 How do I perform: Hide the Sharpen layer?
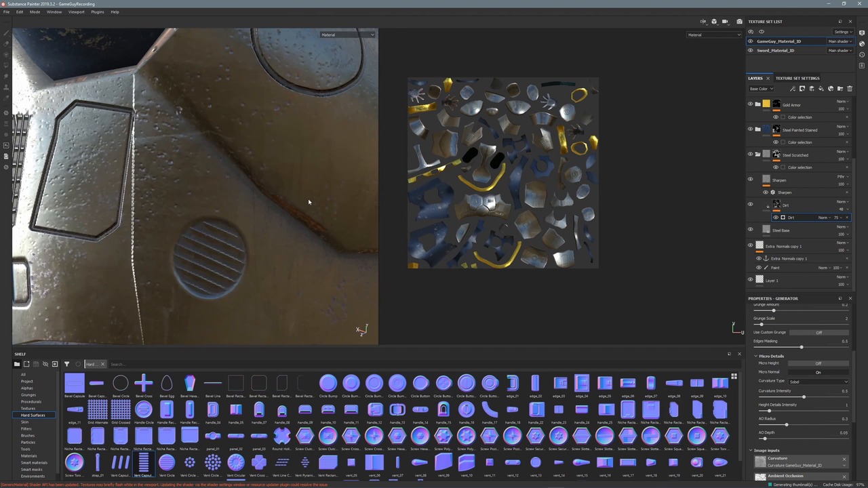pos(750,180)
